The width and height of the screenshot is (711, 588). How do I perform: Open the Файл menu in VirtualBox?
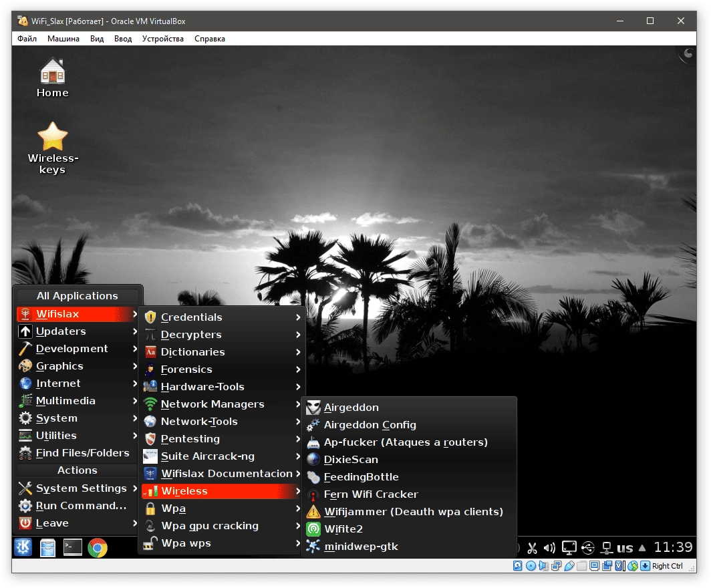pos(27,39)
